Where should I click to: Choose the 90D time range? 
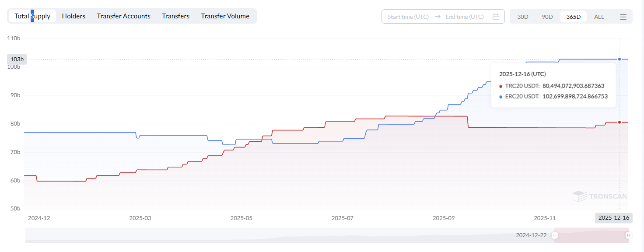click(547, 17)
